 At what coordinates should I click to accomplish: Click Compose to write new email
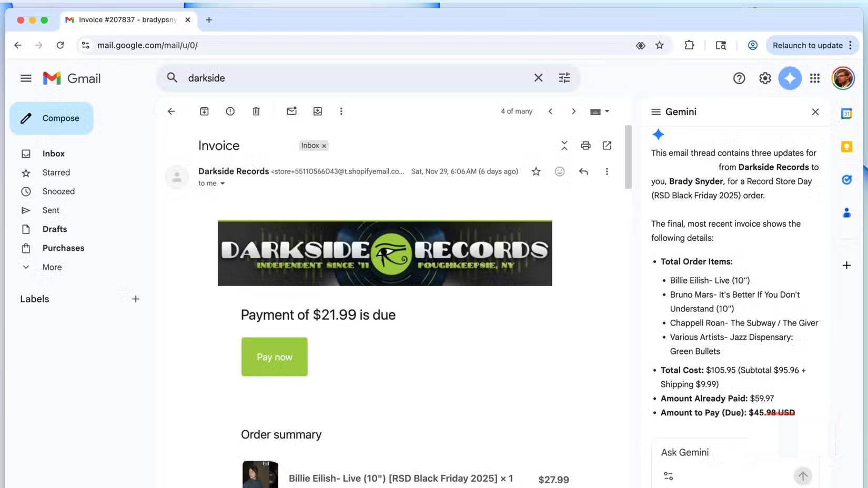click(x=52, y=118)
